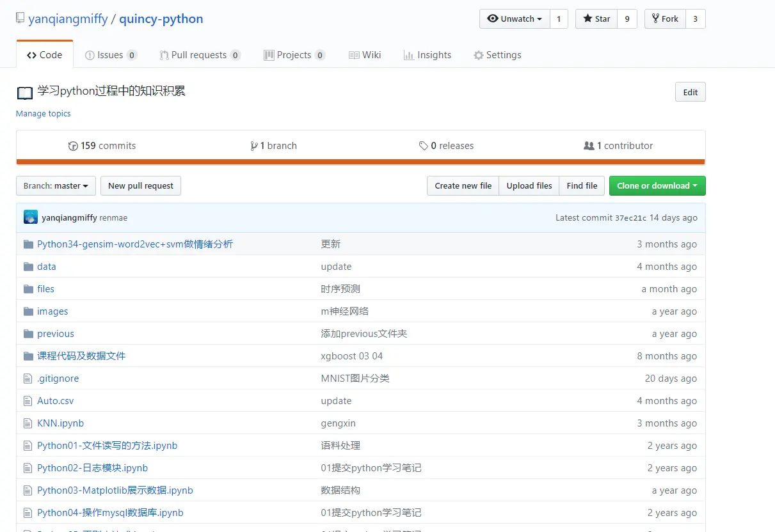Open the yanqiangmiffy owner link in the title
The width and height of the screenshot is (775, 532).
click(x=68, y=19)
